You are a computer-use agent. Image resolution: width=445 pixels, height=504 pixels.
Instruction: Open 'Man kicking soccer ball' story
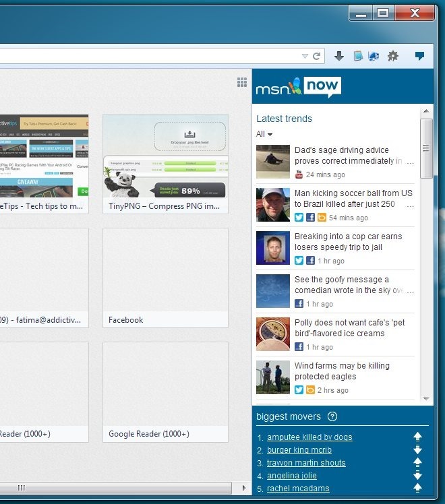(x=354, y=198)
